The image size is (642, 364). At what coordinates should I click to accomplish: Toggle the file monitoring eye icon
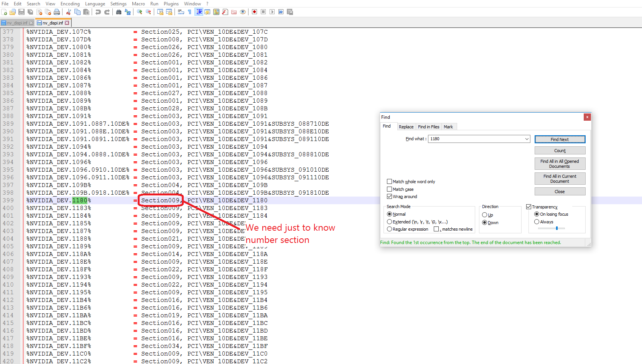[243, 12]
